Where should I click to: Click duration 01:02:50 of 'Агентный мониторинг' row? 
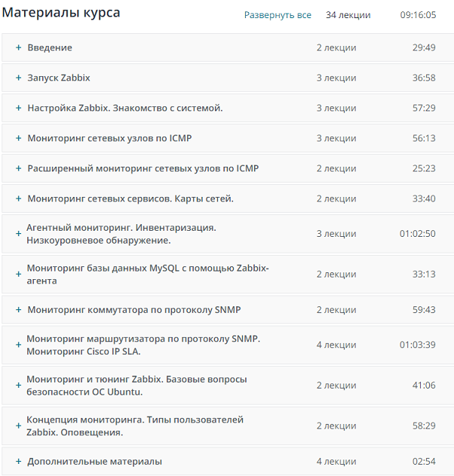[x=417, y=234]
